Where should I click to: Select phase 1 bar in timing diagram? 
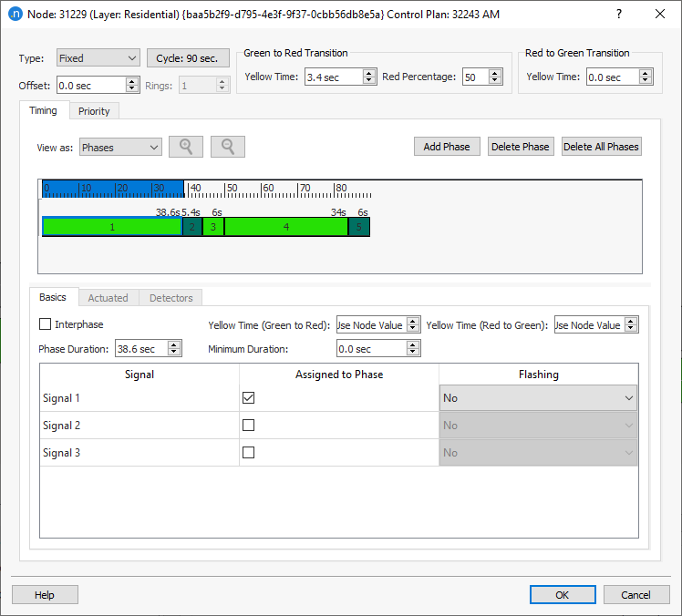coord(112,227)
